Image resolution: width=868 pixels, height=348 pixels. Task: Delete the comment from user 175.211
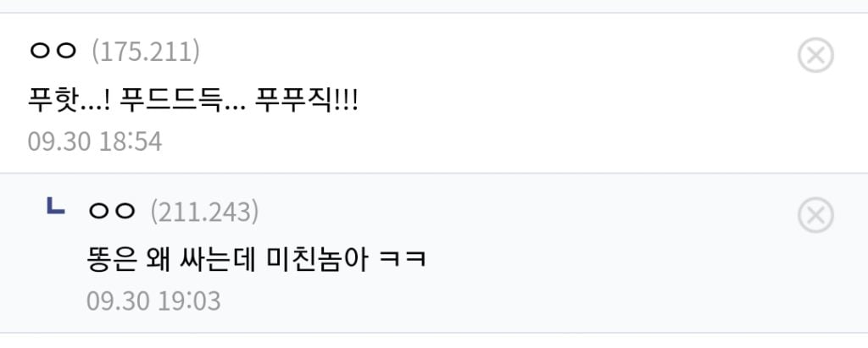click(x=815, y=55)
